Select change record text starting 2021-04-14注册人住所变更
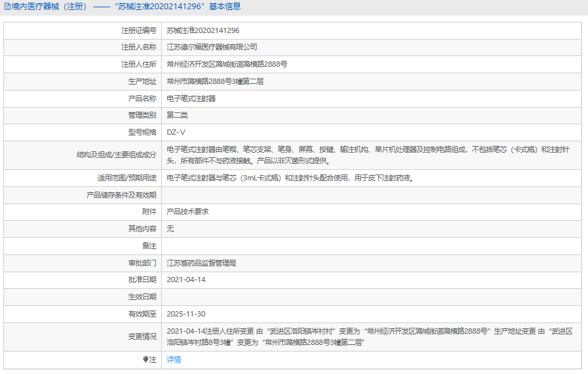Viewport: 588px width, 374px height. [x=370, y=337]
